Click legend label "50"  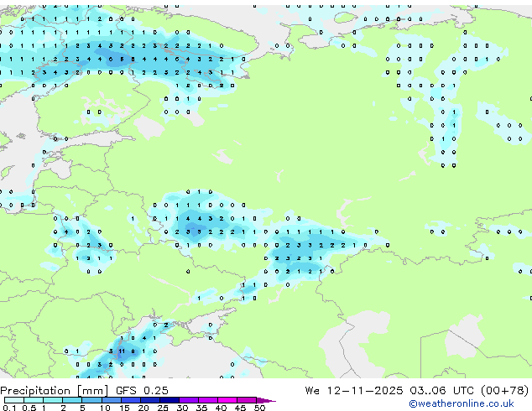coord(259,408)
